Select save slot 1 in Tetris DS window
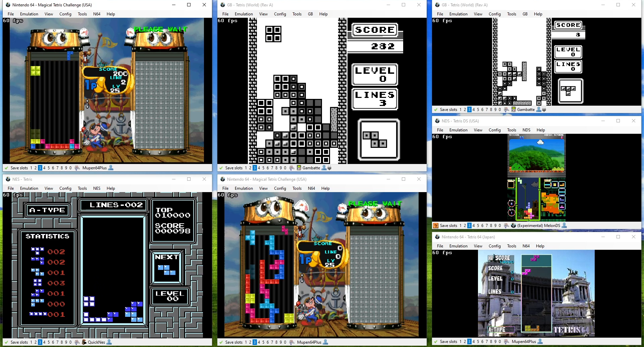Image resolution: width=644 pixels, height=347 pixels. (461, 226)
